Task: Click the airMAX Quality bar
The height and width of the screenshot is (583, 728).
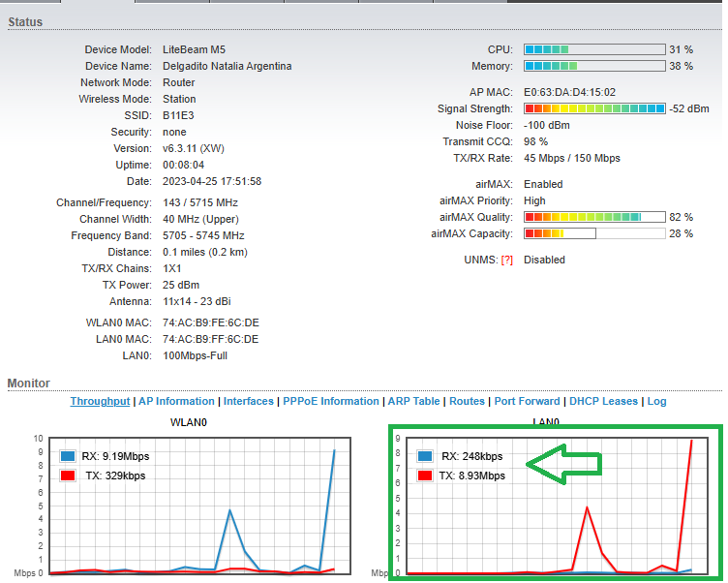Action: click(x=594, y=217)
